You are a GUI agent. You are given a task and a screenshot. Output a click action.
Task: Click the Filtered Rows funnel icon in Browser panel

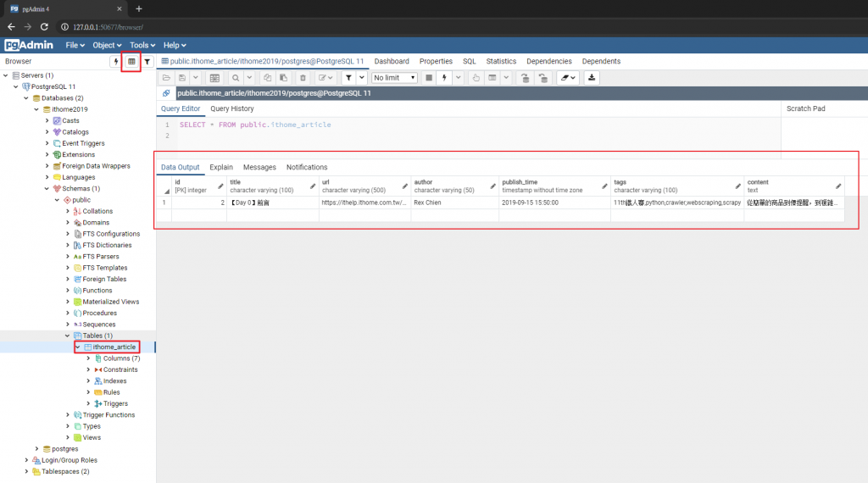pos(147,61)
